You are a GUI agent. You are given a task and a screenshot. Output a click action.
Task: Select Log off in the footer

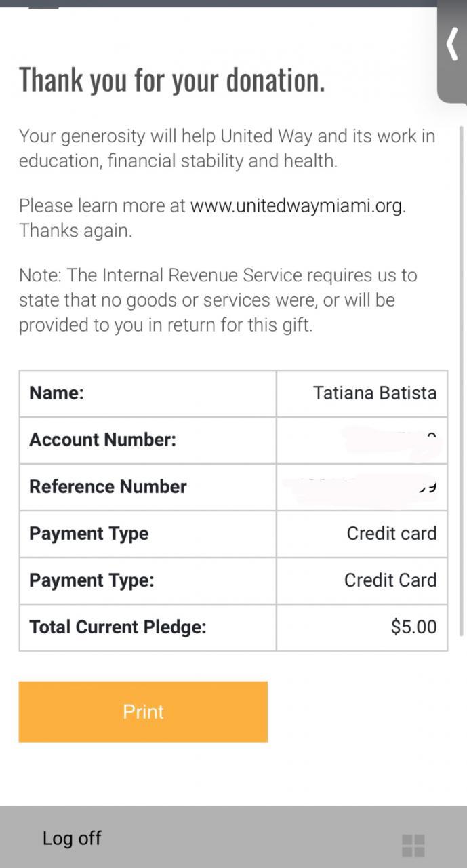pos(71,838)
